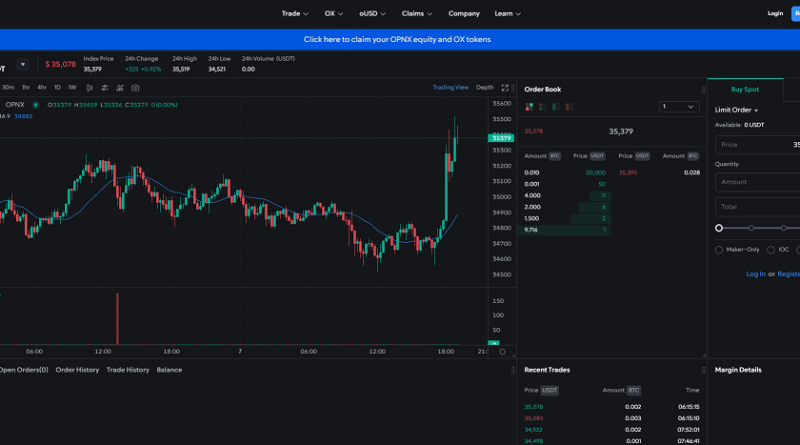
Task: Take a chart snapshot with camera icon
Action: (x=135, y=88)
